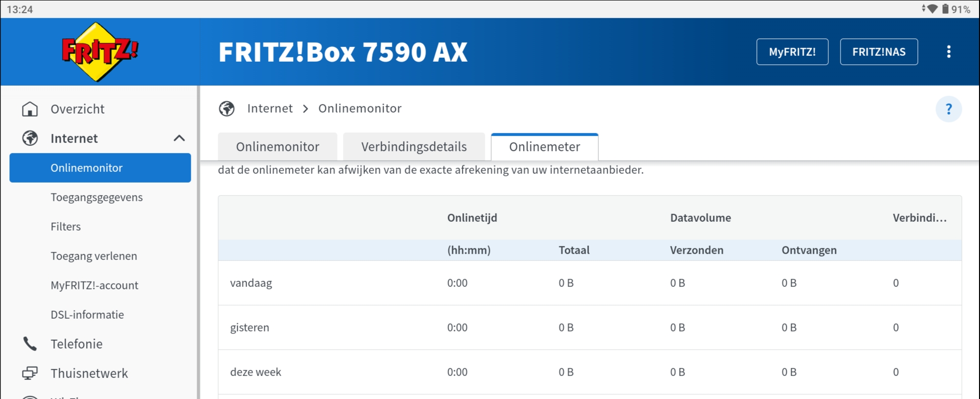
Task: Open the Filters sidebar item
Action: [x=66, y=227]
